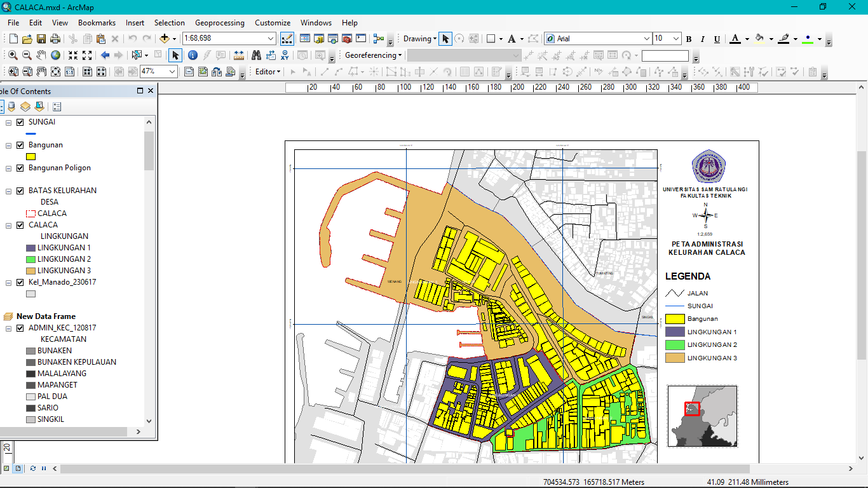The height and width of the screenshot is (488, 868).
Task: Expand the Arial font combo box
Action: pos(647,38)
